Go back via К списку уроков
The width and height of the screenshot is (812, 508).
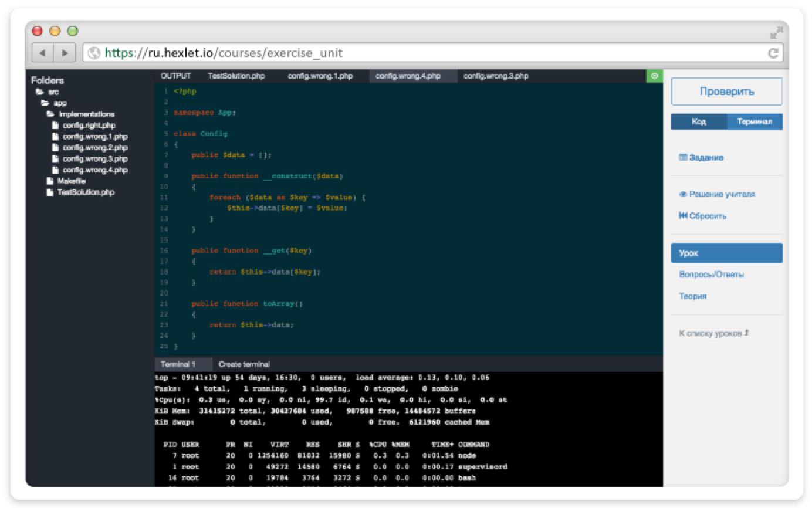tap(714, 333)
